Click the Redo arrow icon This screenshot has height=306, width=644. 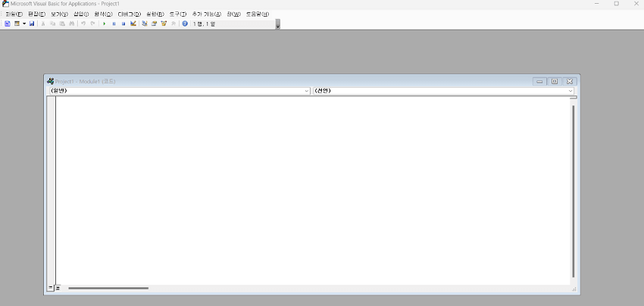(x=93, y=23)
